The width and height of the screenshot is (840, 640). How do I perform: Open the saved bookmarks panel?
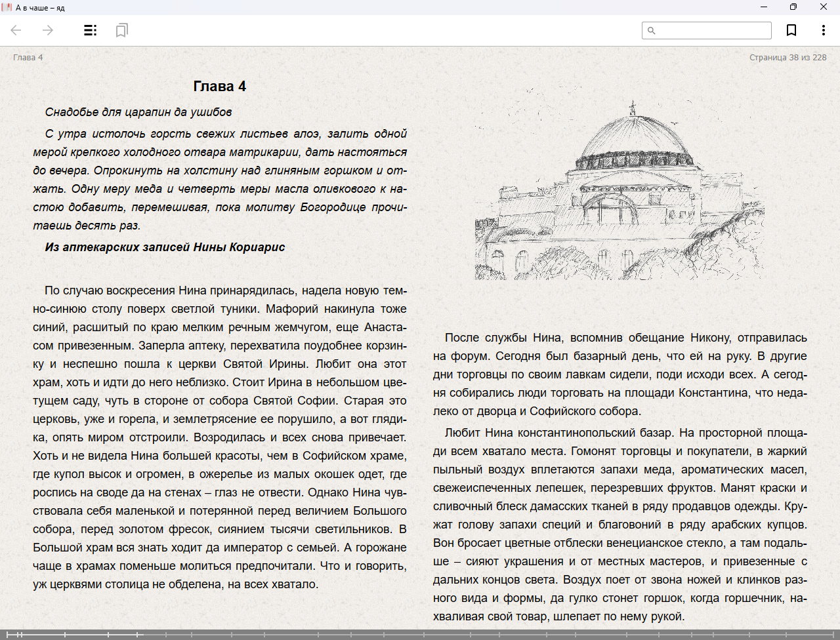[x=121, y=30]
